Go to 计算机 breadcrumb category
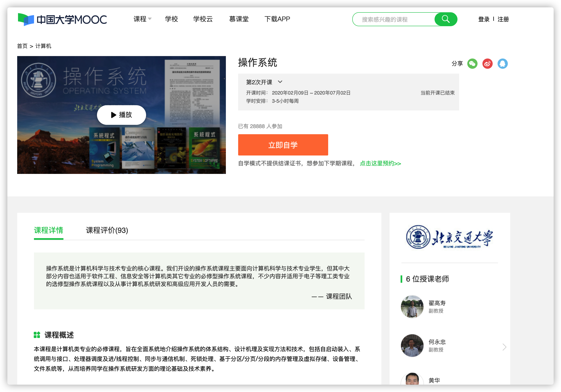Screen dimensions: 561x392 tap(43, 46)
